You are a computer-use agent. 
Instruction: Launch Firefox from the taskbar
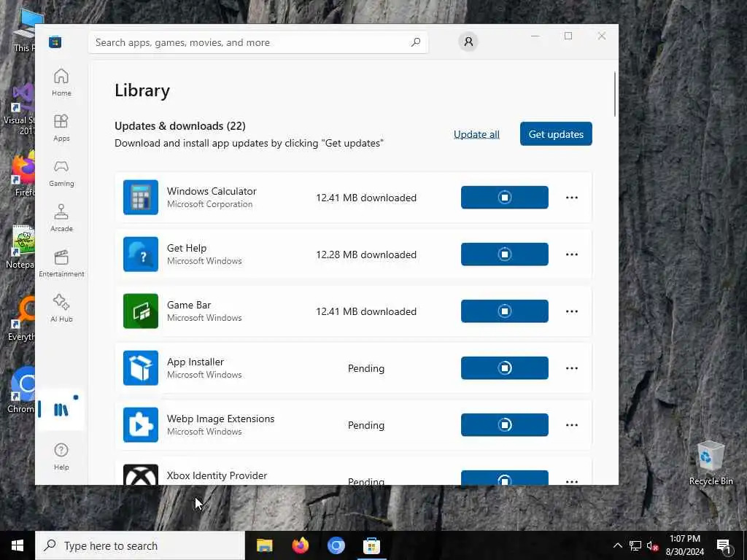(300, 545)
